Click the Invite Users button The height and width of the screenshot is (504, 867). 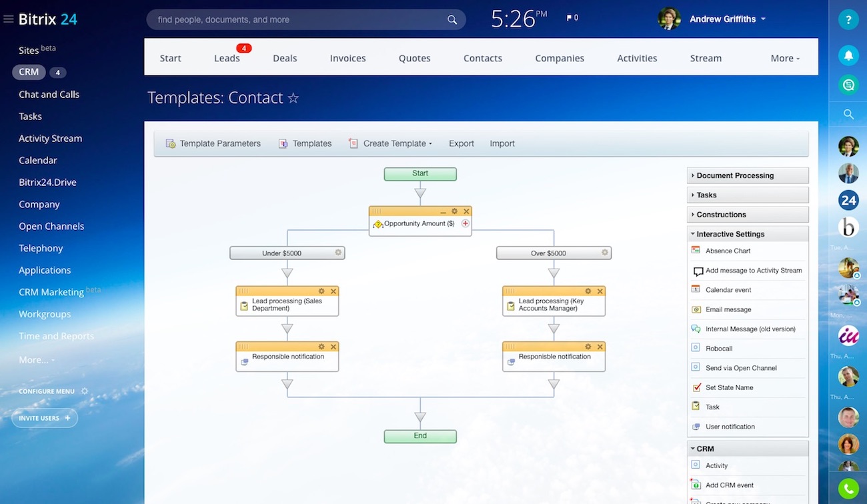[x=44, y=418]
